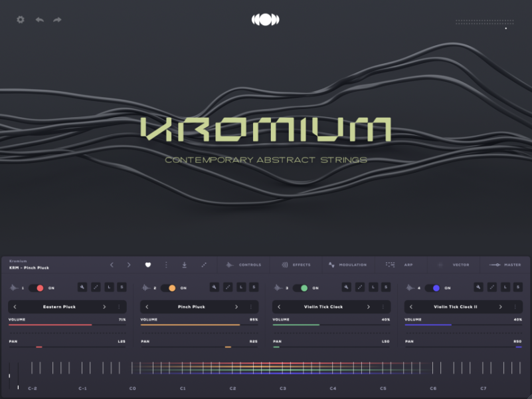Open layer 4 wrench edit icon
Viewport: 532px width, 399px height.
(x=478, y=287)
